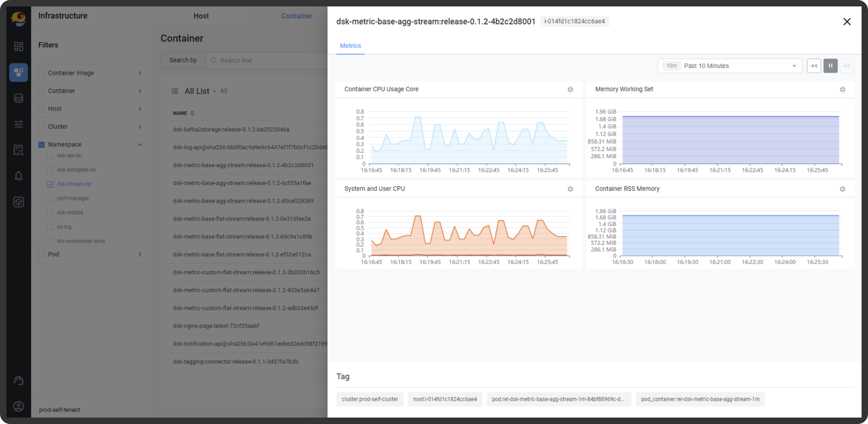Image resolution: width=868 pixels, height=424 pixels.
Task: Click the prod-self-tenant label
Action: pyautogui.click(x=60, y=410)
